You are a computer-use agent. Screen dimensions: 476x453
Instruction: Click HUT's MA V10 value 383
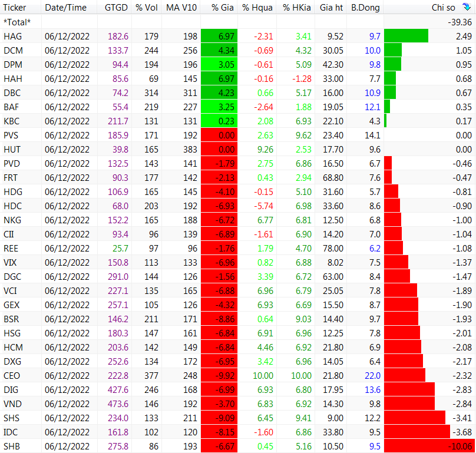[190, 150]
